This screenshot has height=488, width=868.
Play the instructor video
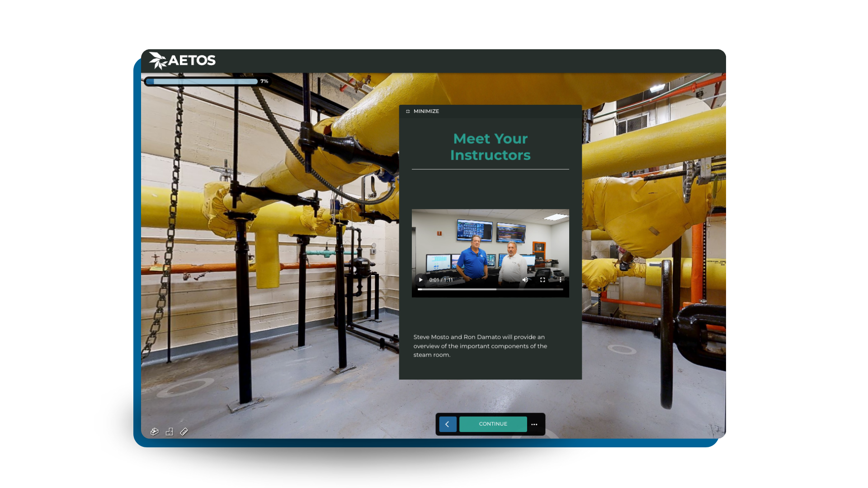[421, 280]
